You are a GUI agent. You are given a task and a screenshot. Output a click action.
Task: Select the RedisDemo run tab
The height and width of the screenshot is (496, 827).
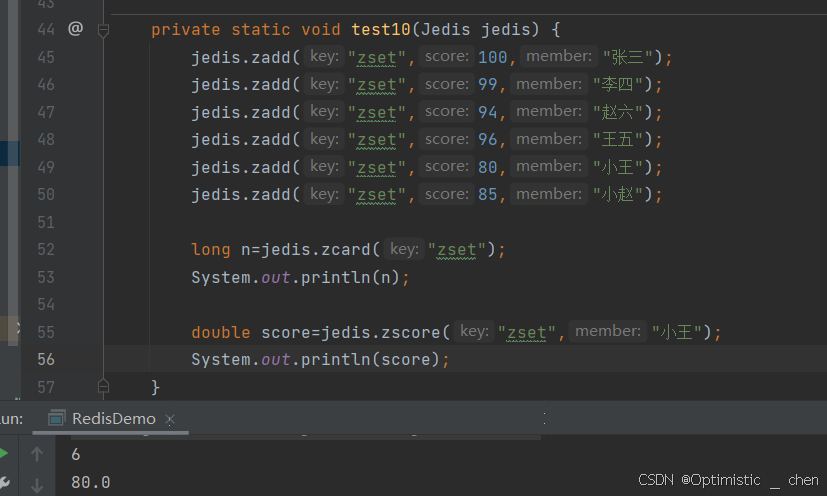click(x=113, y=419)
